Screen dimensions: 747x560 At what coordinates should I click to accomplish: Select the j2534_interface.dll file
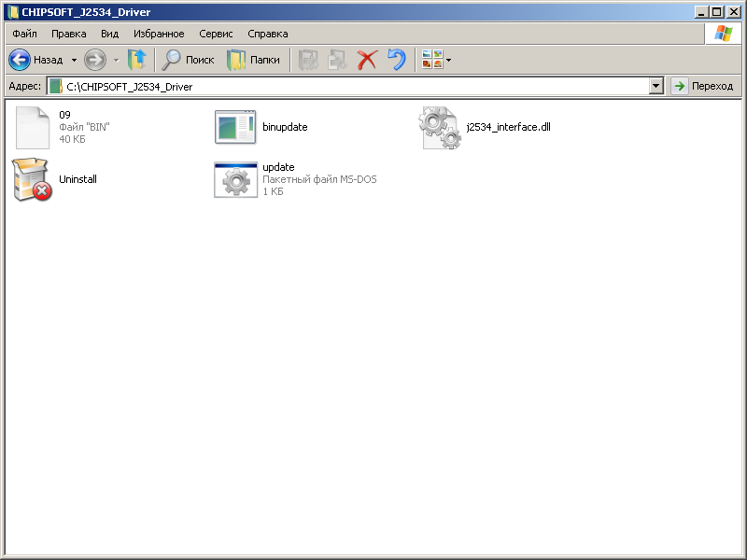(x=440, y=127)
